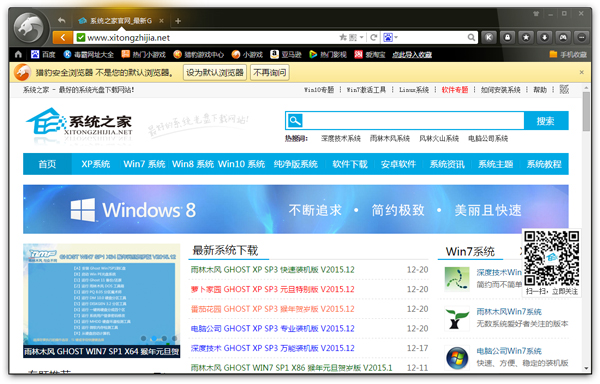Image resolution: width=600 pixels, height=384 pixels.
Task: Expand the address bar star dropdown arrow
Action: point(362,37)
